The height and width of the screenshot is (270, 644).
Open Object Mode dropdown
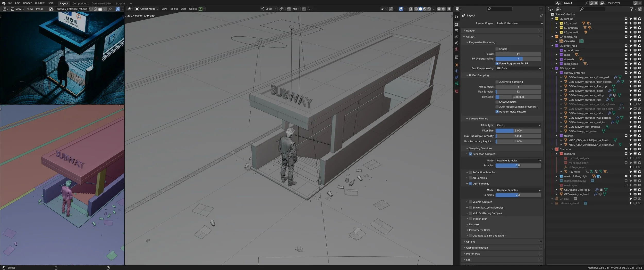[147, 9]
